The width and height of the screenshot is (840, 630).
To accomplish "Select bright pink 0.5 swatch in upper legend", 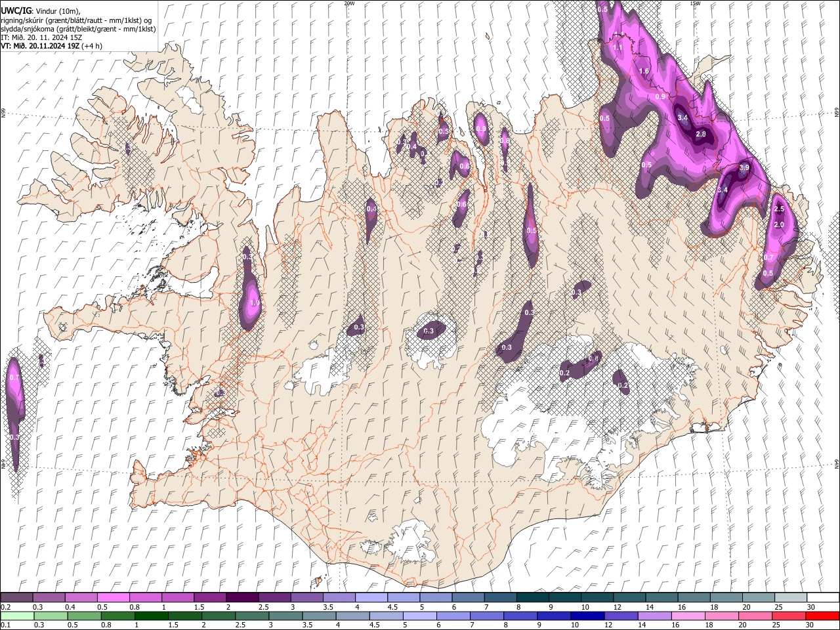I will coord(113,597).
